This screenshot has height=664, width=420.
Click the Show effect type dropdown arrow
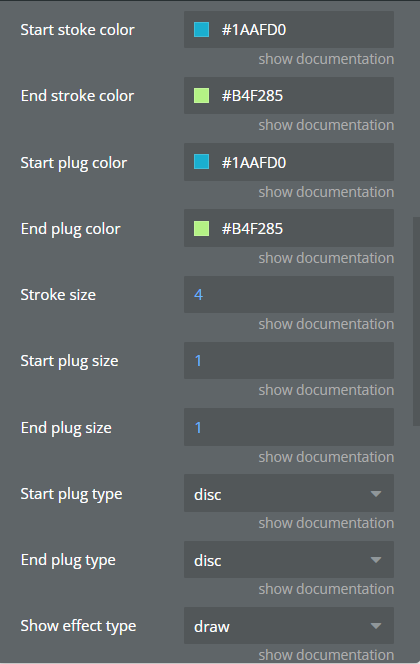(376, 626)
